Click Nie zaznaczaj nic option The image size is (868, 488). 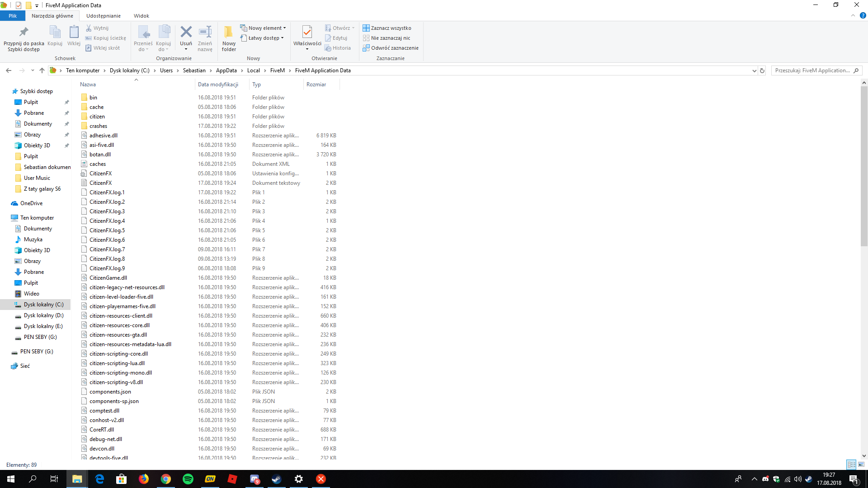pos(387,38)
